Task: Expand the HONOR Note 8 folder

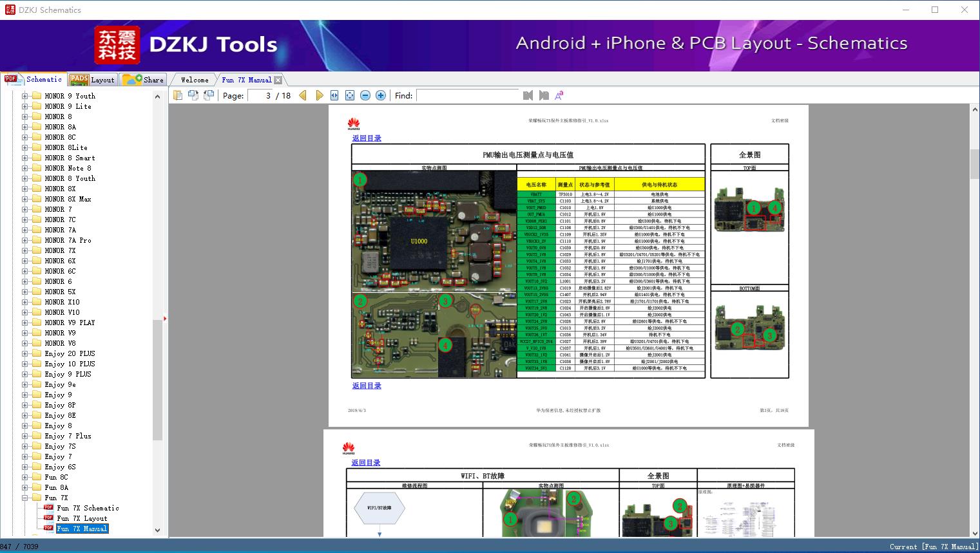Action: click(24, 168)
